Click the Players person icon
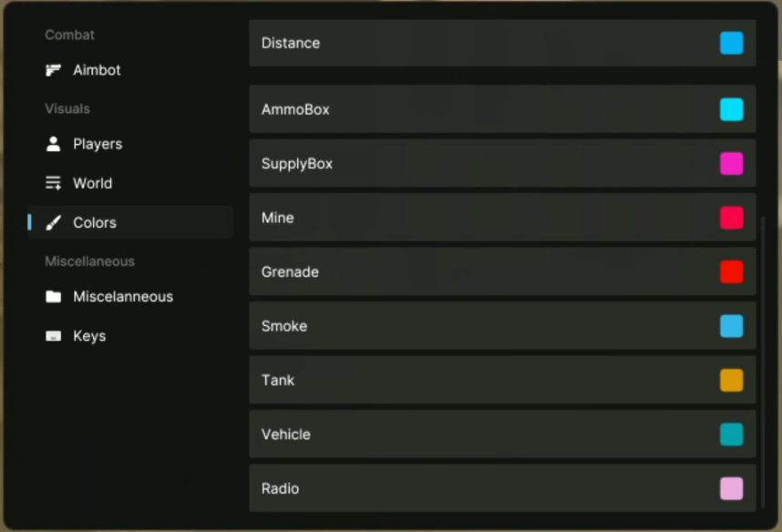The width and height of the screenshot is (782, 532). 54,144
